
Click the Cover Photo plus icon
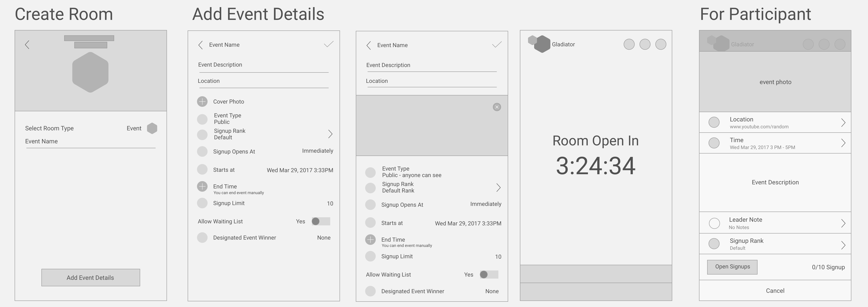click(202, 102)
